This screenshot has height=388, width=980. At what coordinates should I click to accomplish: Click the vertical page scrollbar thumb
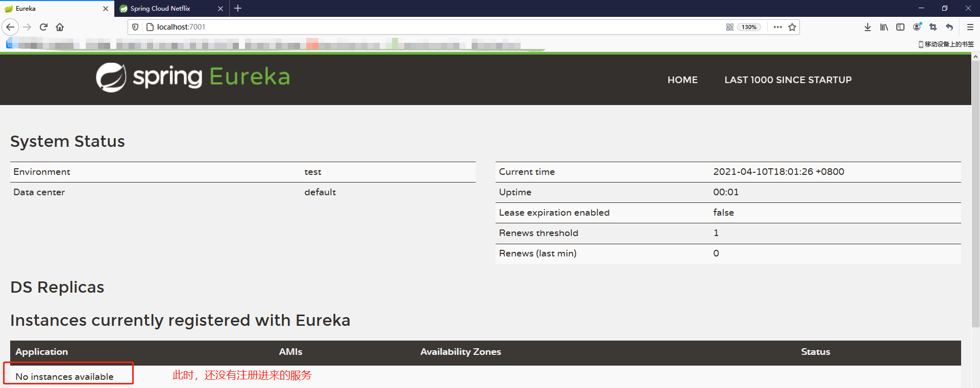(975, 194)
